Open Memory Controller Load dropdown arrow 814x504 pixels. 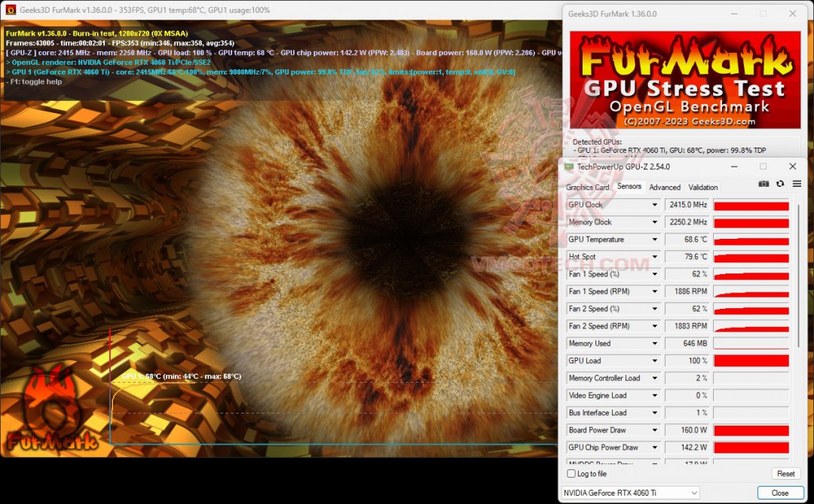coord(655,378)
